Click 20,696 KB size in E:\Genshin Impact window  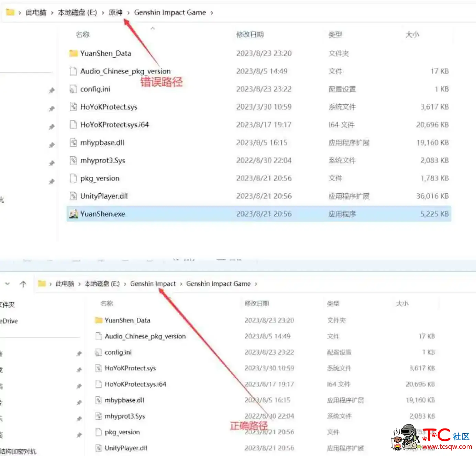click(x=420, y=384)
